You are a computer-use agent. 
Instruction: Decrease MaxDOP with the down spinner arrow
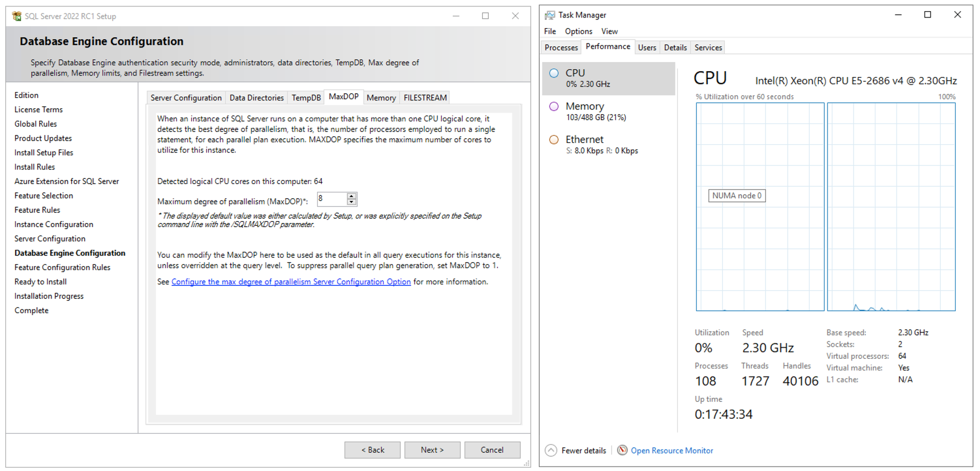point(352,202)
